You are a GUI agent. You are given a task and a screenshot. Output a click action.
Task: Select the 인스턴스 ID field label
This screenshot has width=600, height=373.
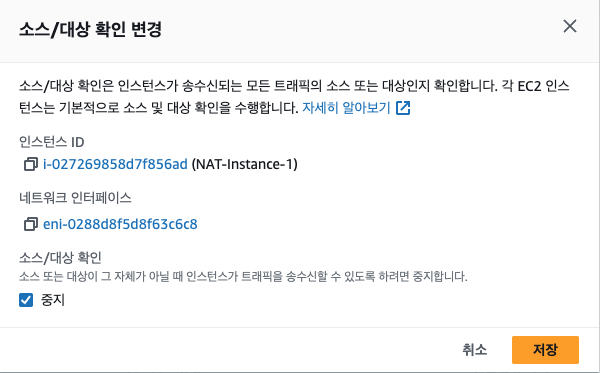[x=52, y=142]
